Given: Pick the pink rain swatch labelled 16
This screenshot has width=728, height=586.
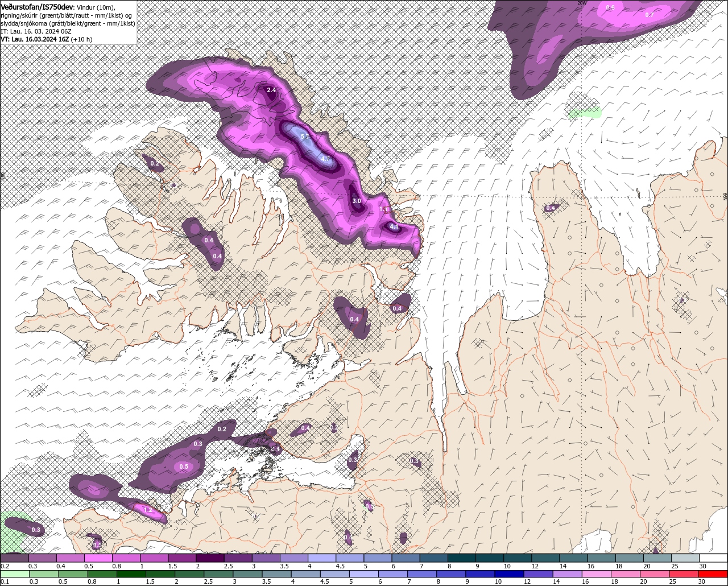Looking at the screenshot, I should [596, 573].
